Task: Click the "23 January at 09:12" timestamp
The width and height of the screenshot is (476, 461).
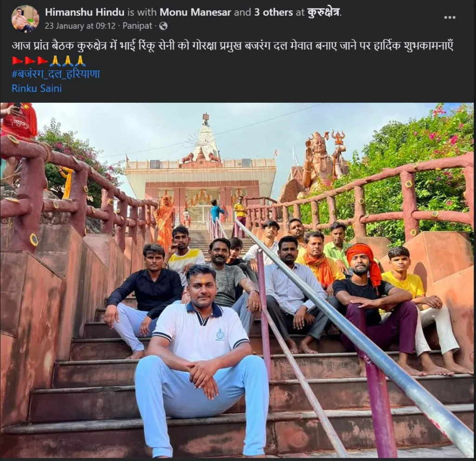Action: point(80,26)
